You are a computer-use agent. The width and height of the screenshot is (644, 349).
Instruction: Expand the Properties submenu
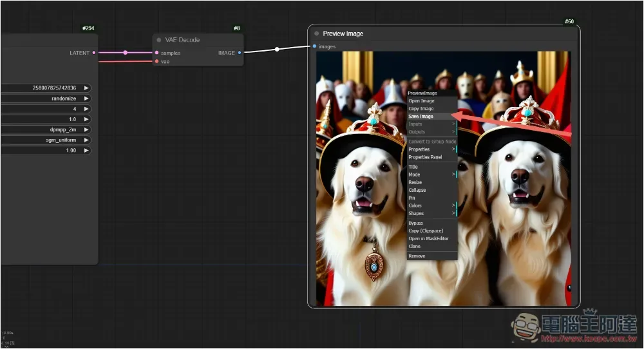432,149
